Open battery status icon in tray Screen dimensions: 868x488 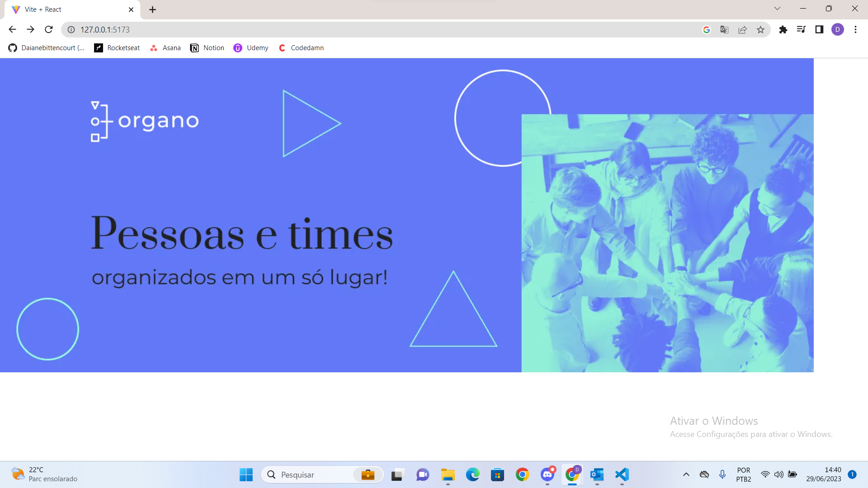793,475
